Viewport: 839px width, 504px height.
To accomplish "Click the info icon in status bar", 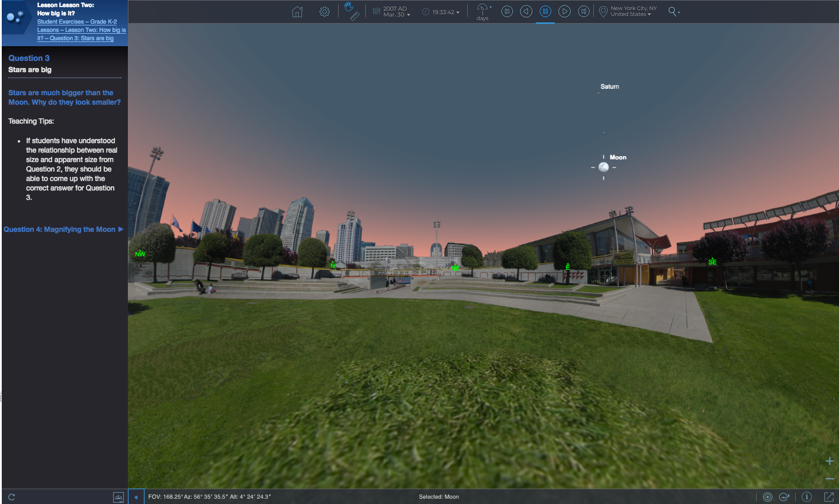I will click(x=806, y=497).
